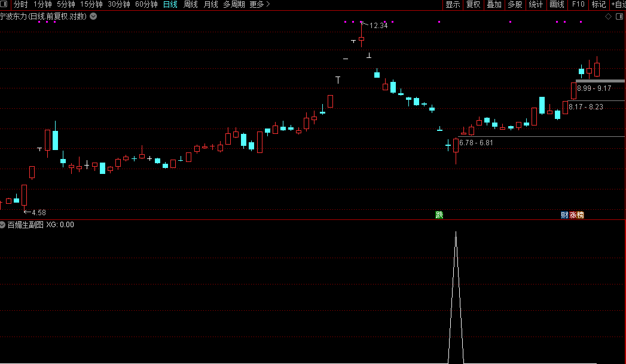The image size is (626, 364).
Task: Select the 60分钟 period tab
Action: pos(146,4)
